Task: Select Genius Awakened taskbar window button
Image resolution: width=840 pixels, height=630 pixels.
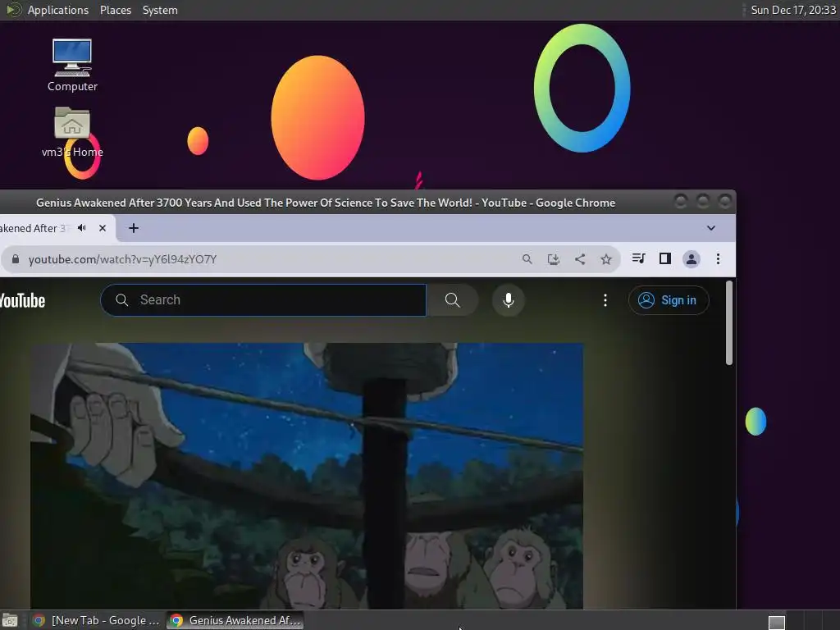Action: [x=235, y=620]
